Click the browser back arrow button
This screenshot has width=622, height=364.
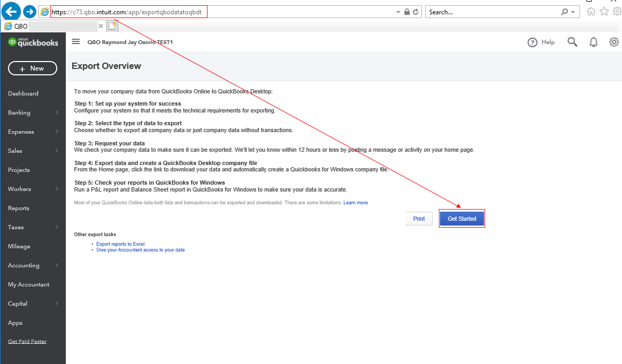coord(11,11)
